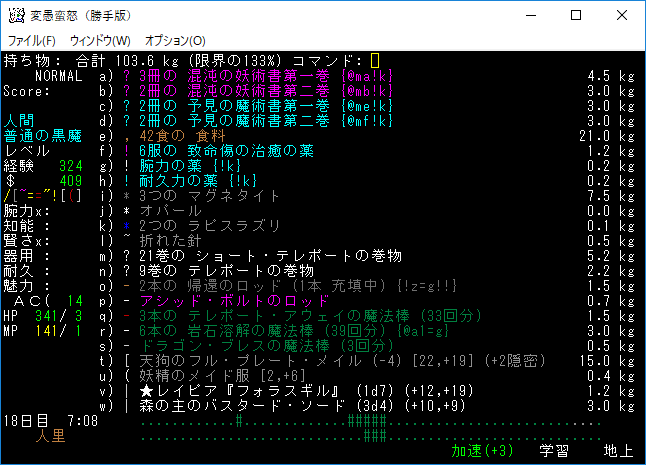Open the ファイル(F) menu
Viewport: 646px width, 465px height.
[32, 41]
